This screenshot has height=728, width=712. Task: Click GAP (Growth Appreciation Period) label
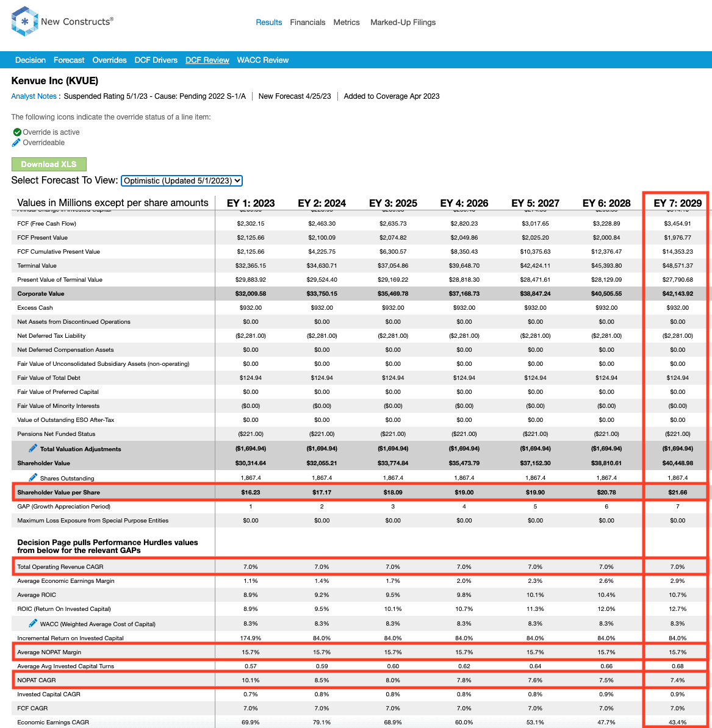tap(63, 506)
